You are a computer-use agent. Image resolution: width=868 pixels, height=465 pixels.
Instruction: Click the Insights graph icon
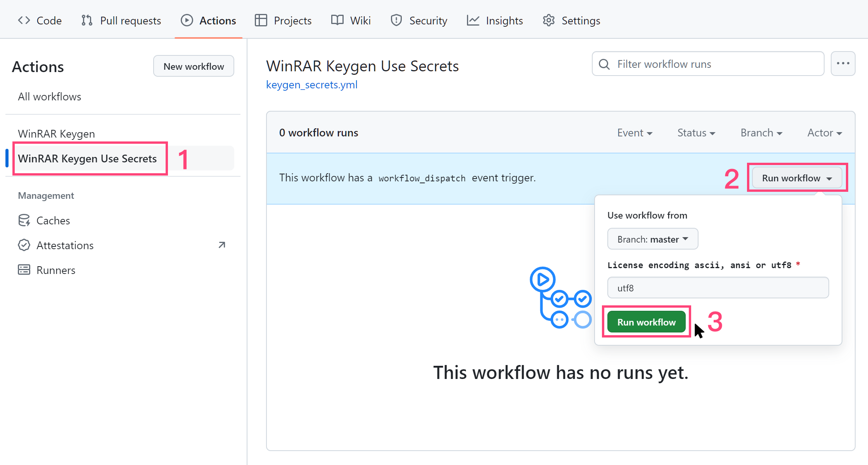click(x=473, y=21)
